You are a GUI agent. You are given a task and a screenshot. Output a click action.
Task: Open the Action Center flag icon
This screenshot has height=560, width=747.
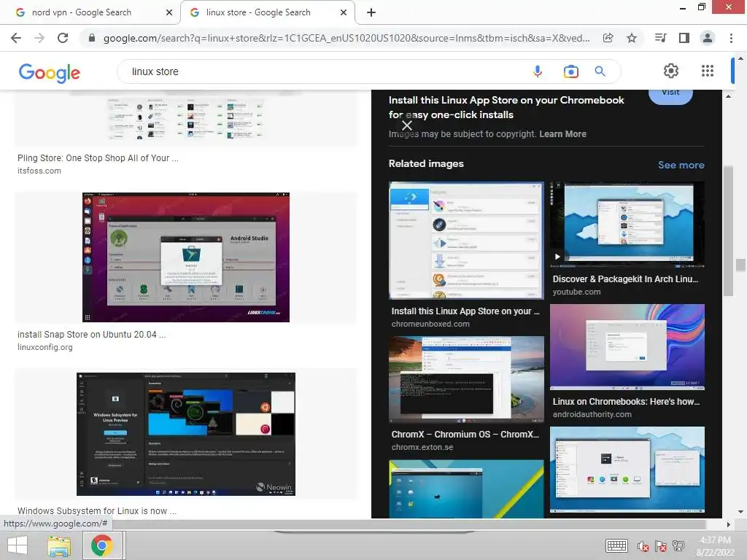pos(661,546)
